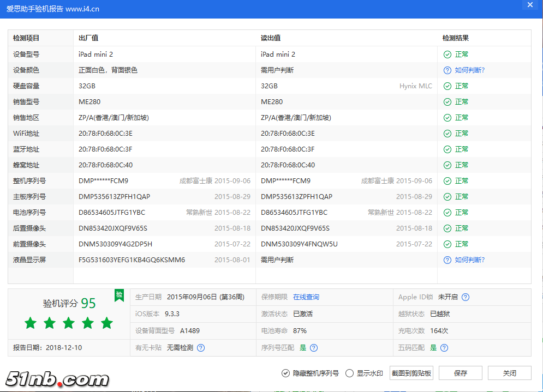Open 如何判断 link for 液晶显示屏
The height and width of the screenshot is (392, 543).
(470, 260)
